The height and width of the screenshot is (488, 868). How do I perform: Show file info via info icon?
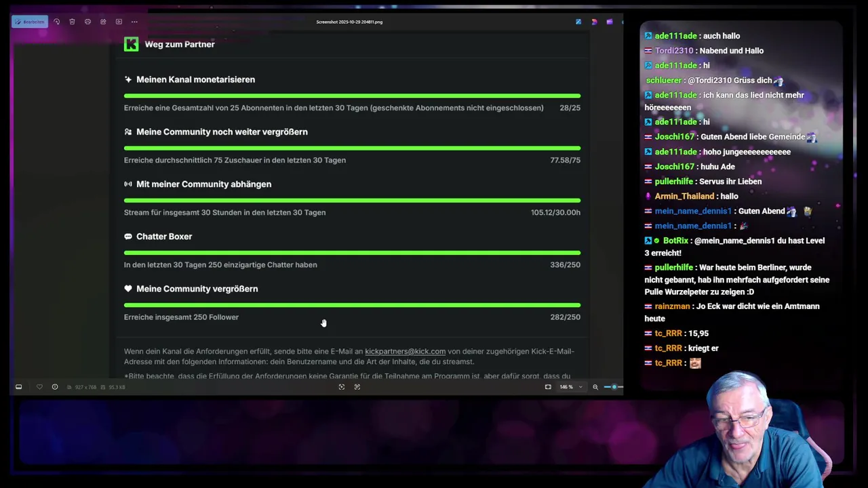tap(55, 387)
